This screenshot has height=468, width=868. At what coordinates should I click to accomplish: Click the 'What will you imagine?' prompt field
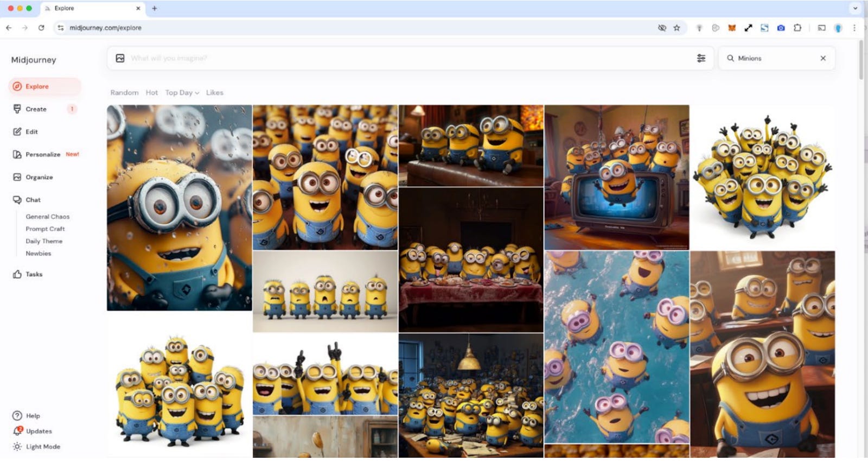[x=410, y=58]
